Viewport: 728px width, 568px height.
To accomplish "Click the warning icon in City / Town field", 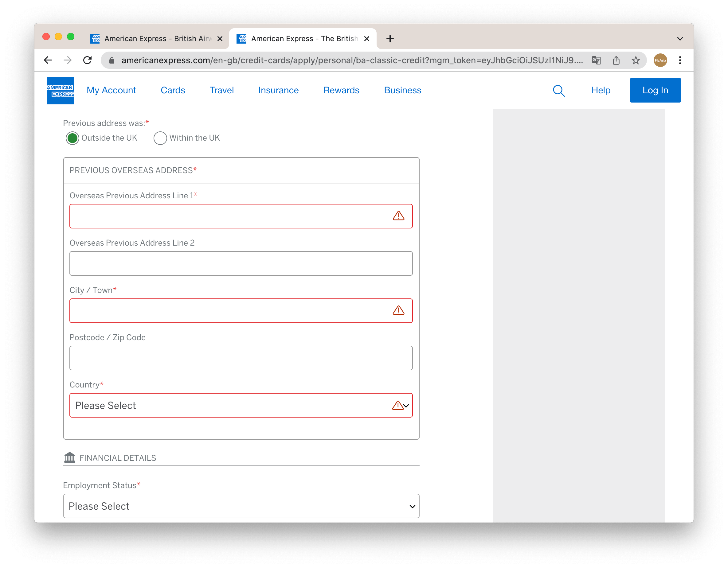I will point(398,310).
